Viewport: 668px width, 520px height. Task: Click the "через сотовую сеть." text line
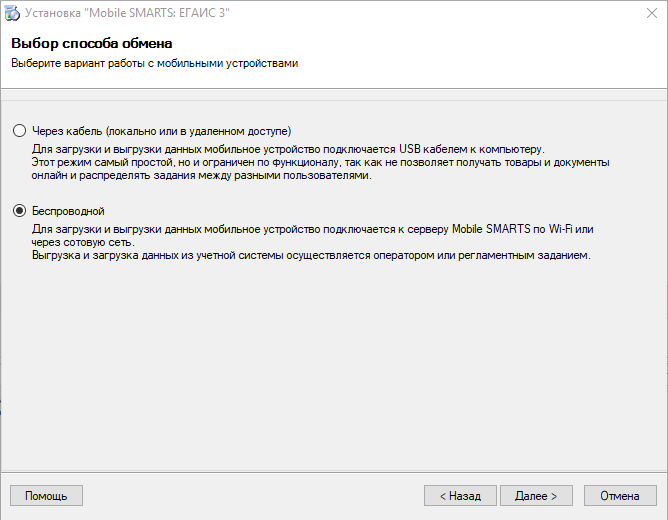[x=83, y=242]
